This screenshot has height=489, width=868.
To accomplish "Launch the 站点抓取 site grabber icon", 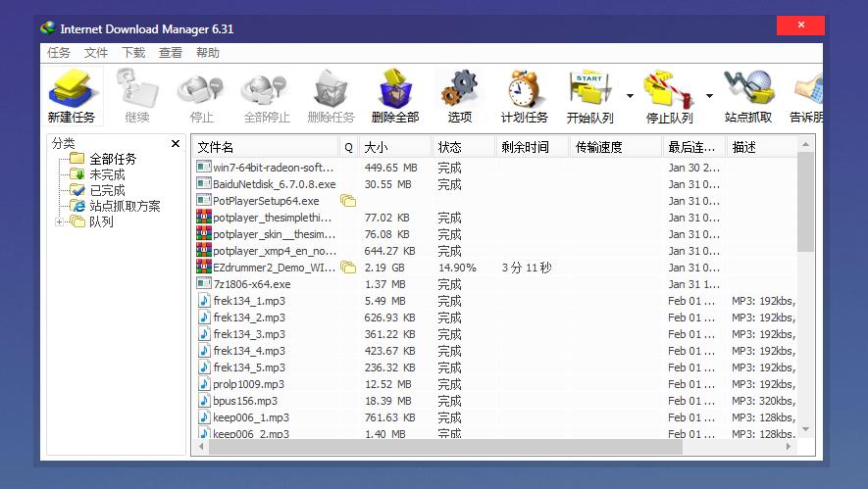I will [x=748, y=95].
